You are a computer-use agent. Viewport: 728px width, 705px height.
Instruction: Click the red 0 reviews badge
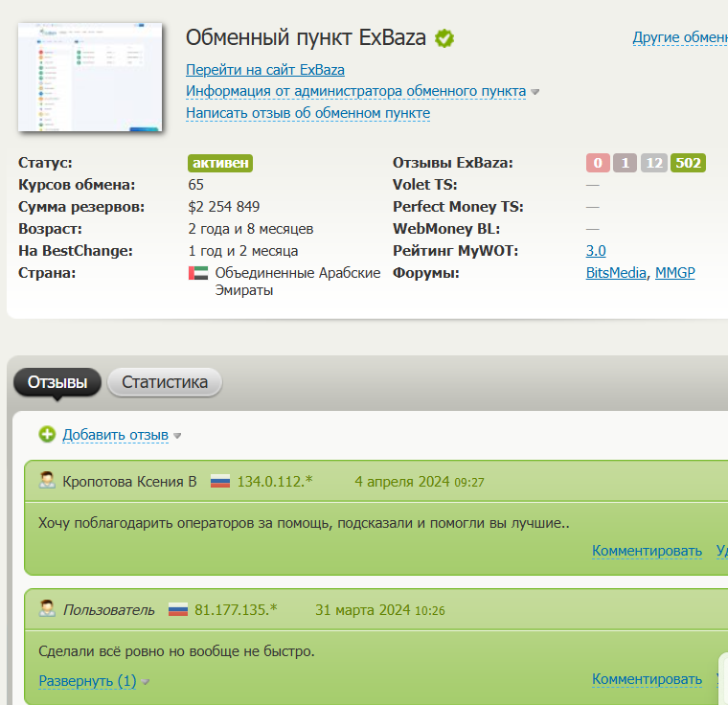598,163
